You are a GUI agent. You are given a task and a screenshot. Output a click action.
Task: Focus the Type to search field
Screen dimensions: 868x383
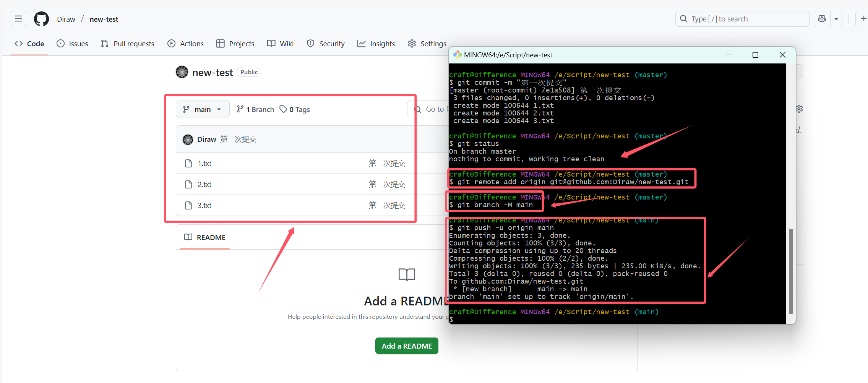[x=742, y=19]
